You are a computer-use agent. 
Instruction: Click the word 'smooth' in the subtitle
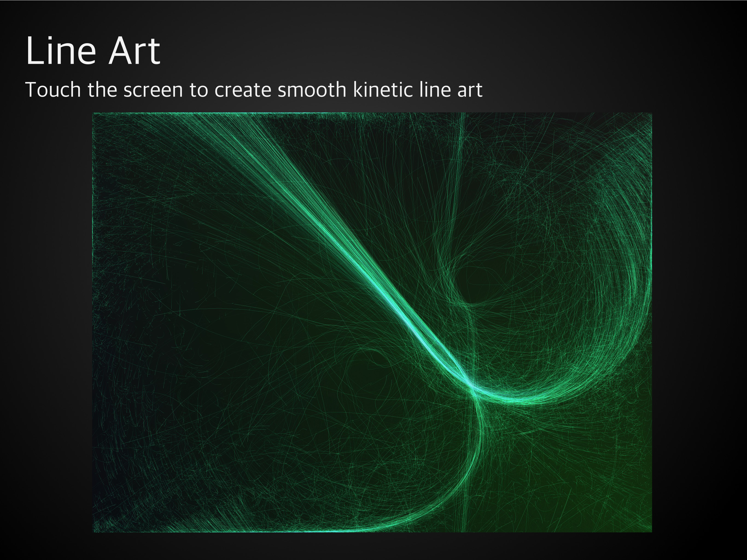click(312, 90)
